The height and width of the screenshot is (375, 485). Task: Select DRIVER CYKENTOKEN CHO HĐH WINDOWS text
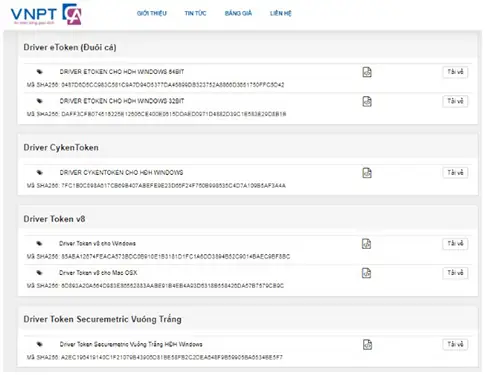pyautogui.click(x=121, y=172)
